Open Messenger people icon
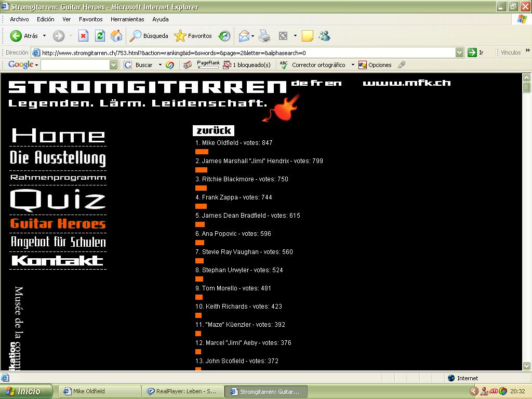The width and height of the screenshot is (532, 399). point(324,36)
